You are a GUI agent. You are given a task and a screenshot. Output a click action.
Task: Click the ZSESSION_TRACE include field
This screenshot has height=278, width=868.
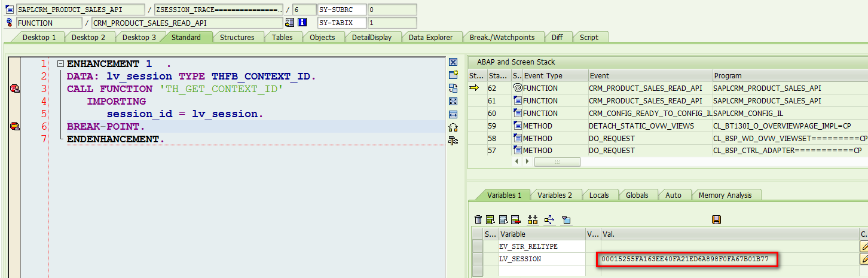click(x=219, y=10)
